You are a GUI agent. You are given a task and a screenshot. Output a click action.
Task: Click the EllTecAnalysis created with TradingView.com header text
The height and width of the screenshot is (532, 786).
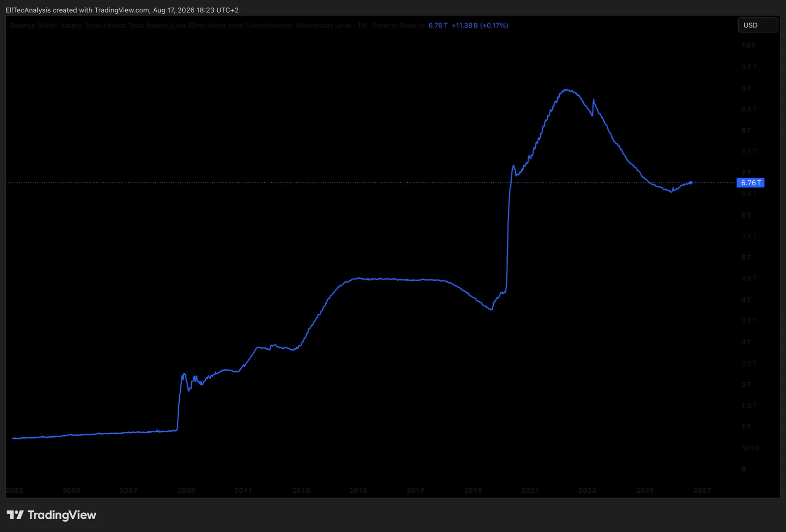(x=122, y=10)
